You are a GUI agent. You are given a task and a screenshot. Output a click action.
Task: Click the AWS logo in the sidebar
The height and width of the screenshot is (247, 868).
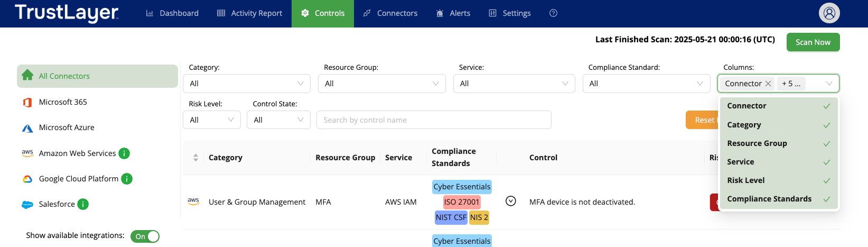[x=27, y=153]
